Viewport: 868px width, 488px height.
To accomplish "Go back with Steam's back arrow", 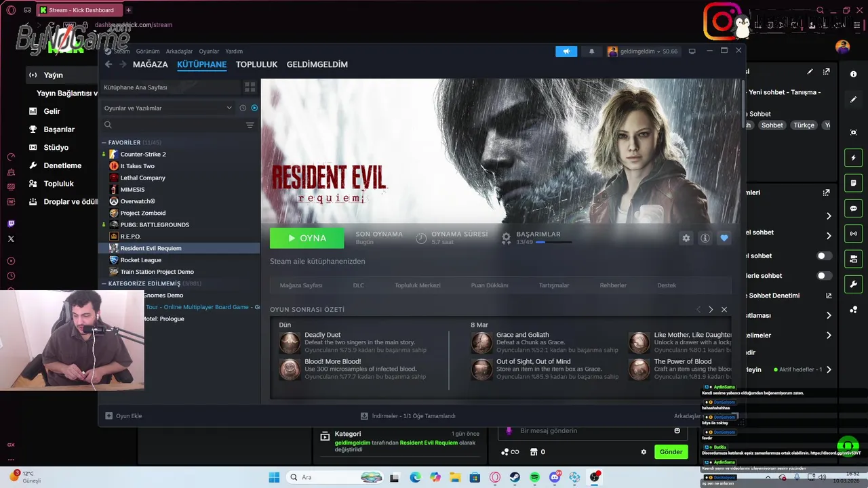I will pos(108,64).
